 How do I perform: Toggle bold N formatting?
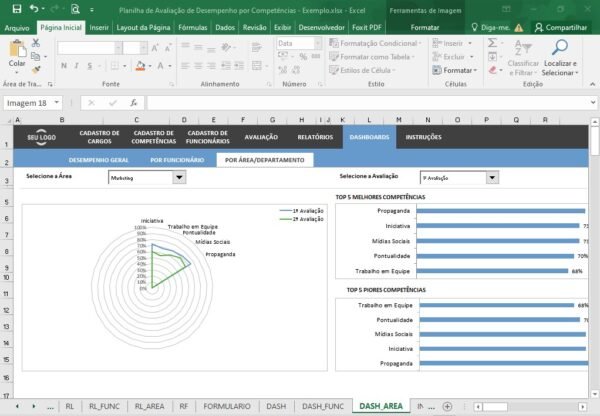tap(64, 66)
